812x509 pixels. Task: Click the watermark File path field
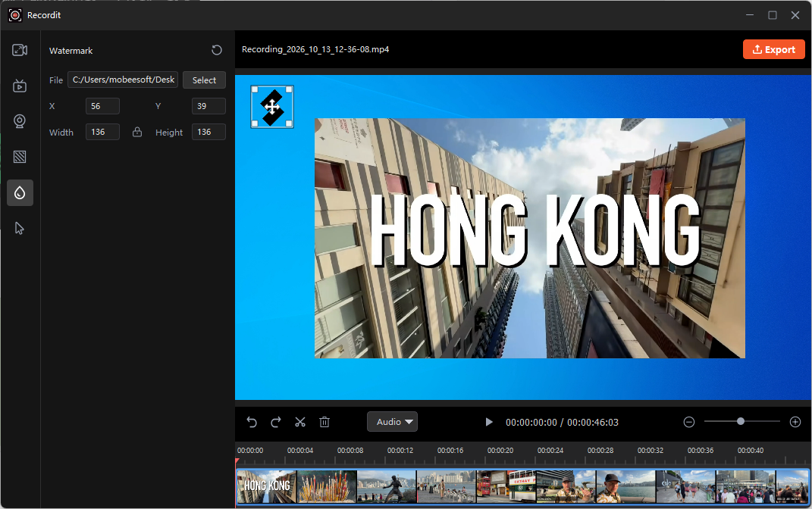tap(124, 80)
